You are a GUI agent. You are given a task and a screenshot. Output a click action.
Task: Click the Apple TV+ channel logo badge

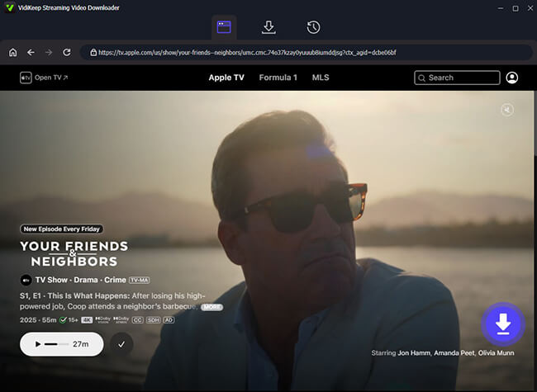[26, 280]
